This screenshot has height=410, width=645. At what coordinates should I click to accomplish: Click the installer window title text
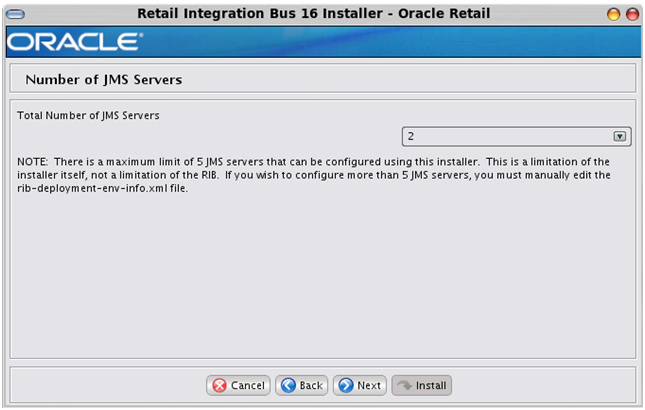pos(313,14)
